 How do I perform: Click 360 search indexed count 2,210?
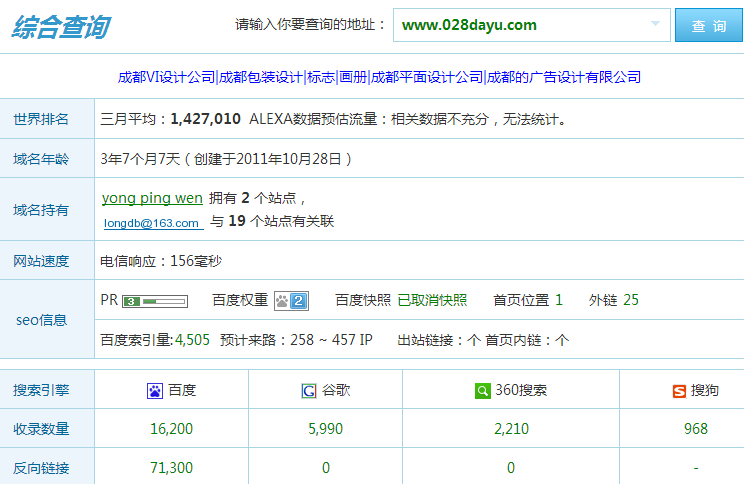(511, 429)
